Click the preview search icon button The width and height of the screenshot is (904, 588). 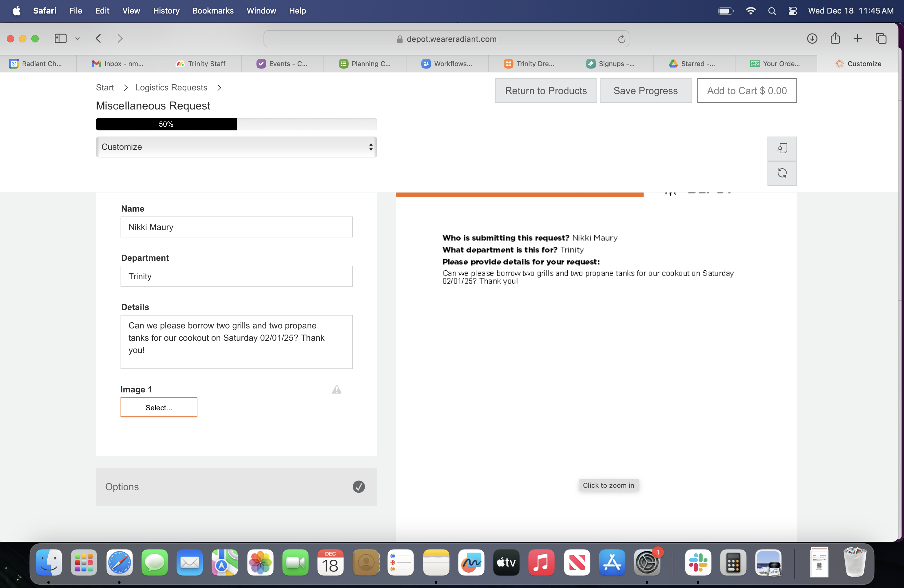(782, 149)
